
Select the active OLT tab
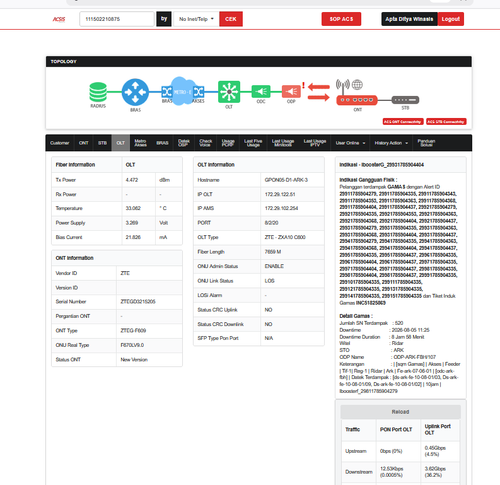[121, 143]
